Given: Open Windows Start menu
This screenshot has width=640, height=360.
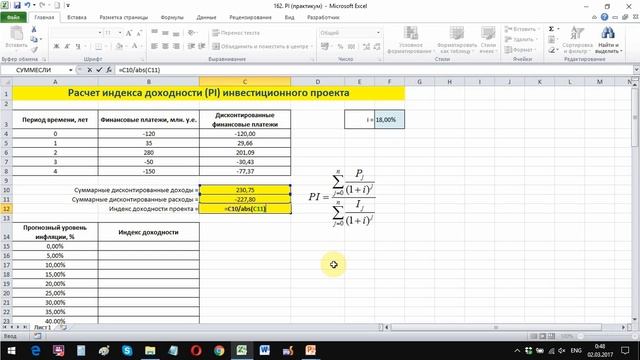Looking at the screenshot, I should pyautogui.click(x=11, y=350).
